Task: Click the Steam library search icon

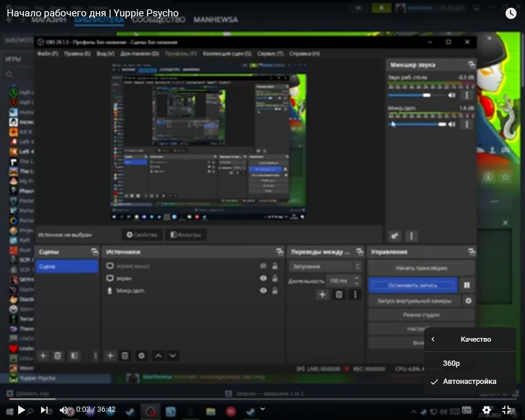Action: tap(9, 75)
